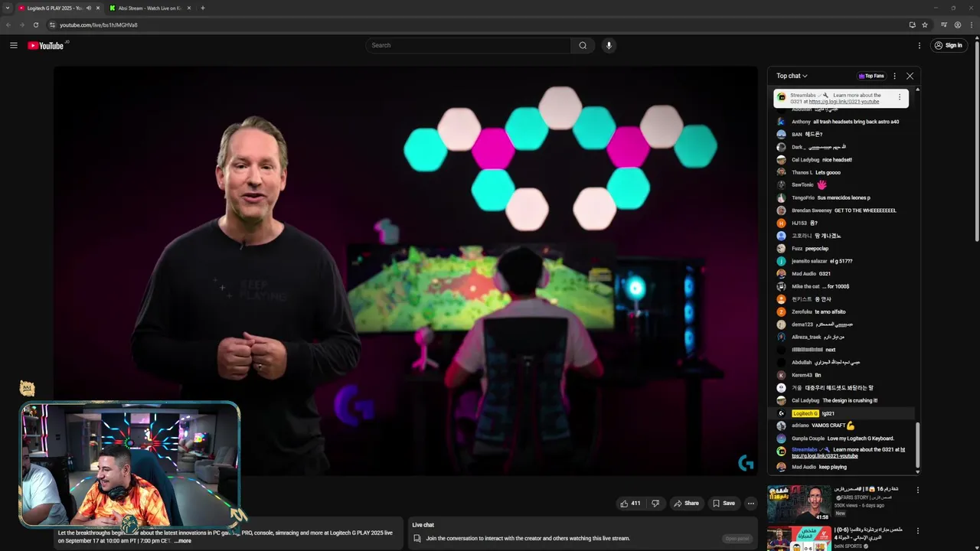Screen dimensions: 980x551
Task: Click the Open panel button for Live chat
Action: [737, 538]
